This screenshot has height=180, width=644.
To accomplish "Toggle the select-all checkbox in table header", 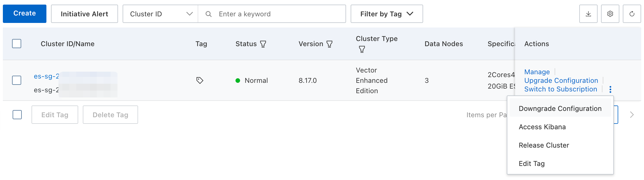I will coord(17,44).
